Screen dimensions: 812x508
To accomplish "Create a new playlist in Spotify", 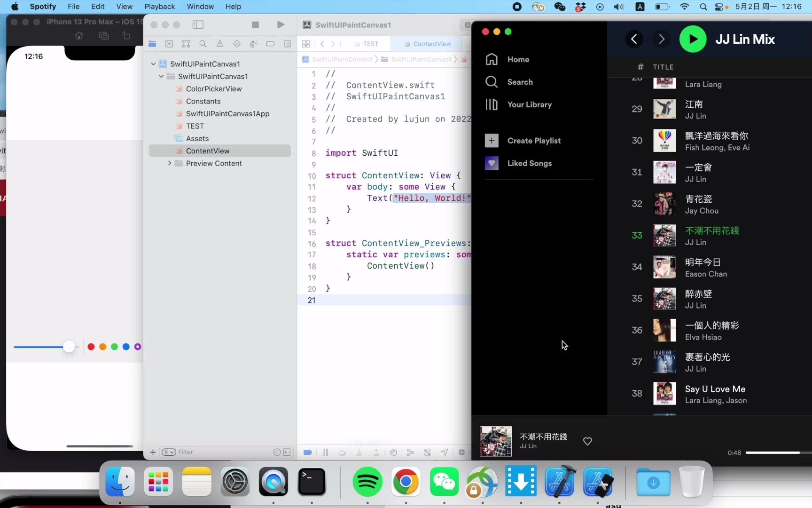I will pyautogui.click(x=534, y=140).
